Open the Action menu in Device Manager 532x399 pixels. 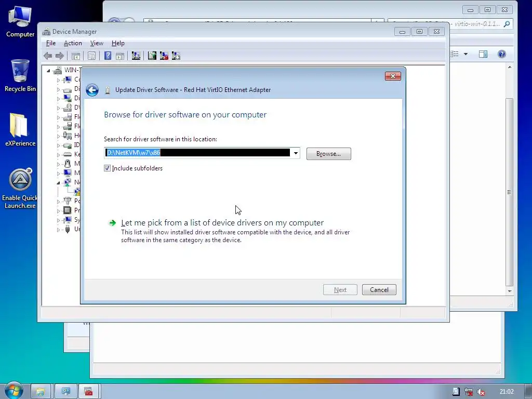[73, 43]
